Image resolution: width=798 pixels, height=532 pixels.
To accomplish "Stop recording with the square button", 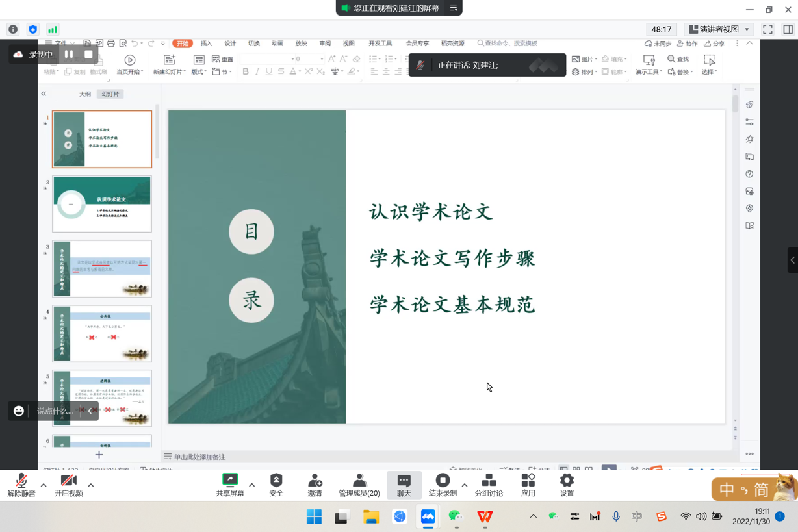I will pos(88,55).
